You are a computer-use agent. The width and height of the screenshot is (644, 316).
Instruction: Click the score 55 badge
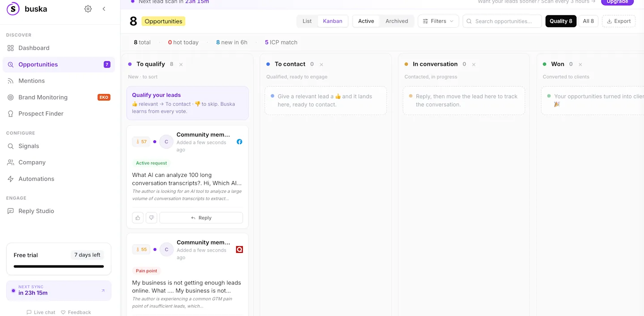point(141,249)
